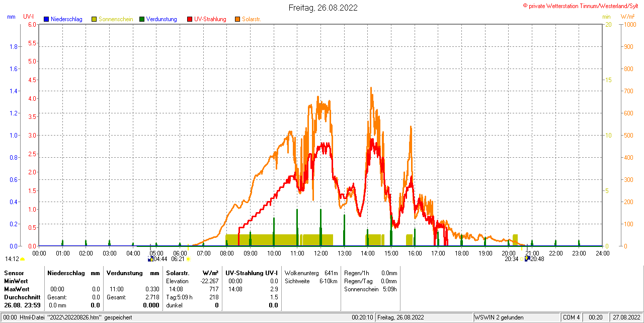Click the Elevation value -22.267

pyautogui.click(x=209, y=281)
